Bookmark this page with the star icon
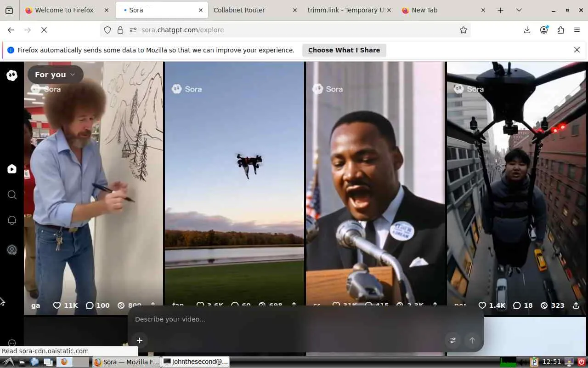Image resolution: width=588 pixels, height=368 pixels. click(464, 30)
